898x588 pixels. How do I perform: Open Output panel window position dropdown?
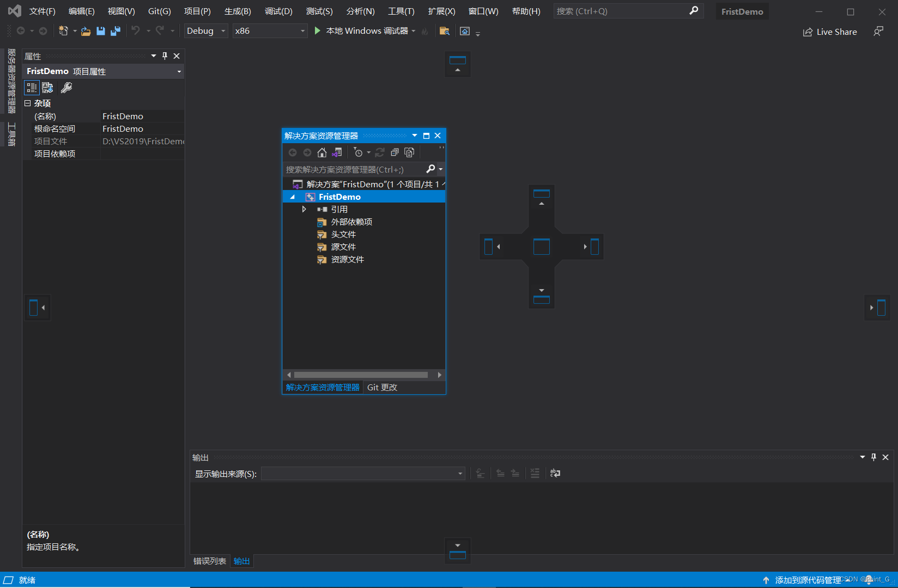pyautogui.click(x=863, y=457)
